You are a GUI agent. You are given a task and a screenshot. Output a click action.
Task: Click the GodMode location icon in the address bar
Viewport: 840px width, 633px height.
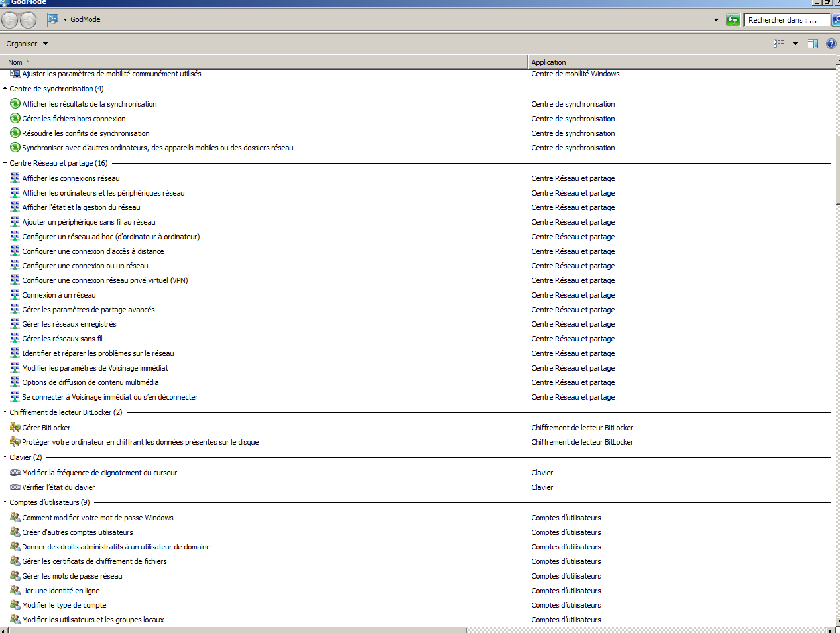53,19
